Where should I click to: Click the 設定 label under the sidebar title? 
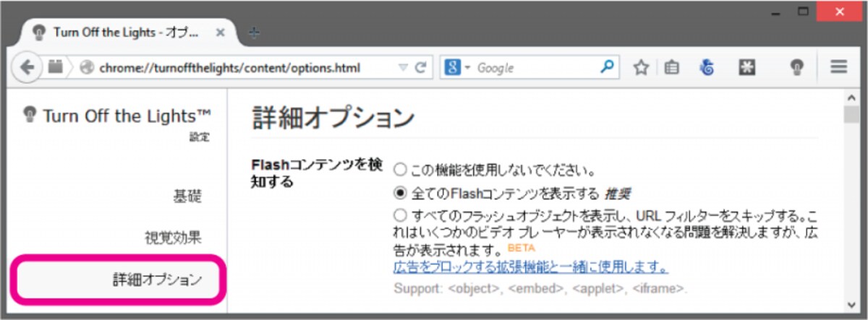click(200, 137)
